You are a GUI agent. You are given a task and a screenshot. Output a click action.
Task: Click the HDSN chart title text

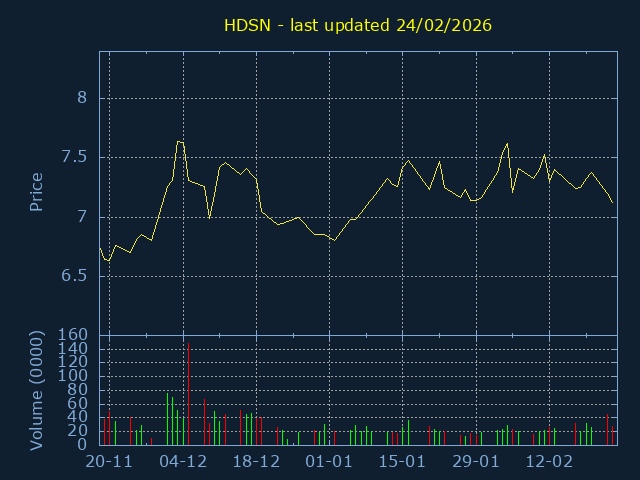(x=358, y=24)
